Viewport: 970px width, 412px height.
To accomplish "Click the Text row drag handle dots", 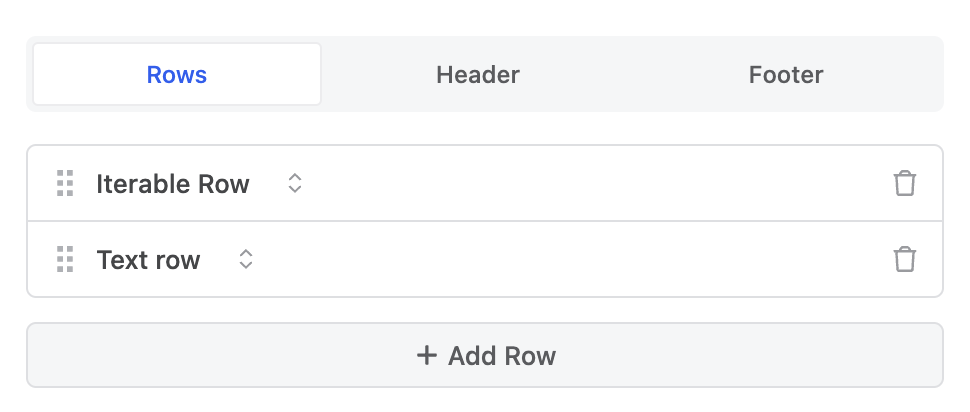I will [65, 259].
